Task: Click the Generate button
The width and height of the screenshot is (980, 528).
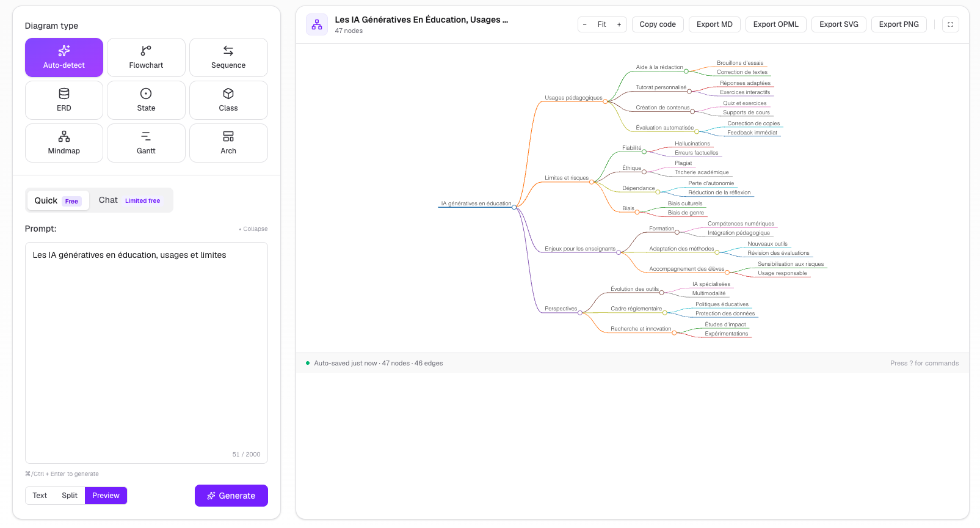Action: point(231,496)
